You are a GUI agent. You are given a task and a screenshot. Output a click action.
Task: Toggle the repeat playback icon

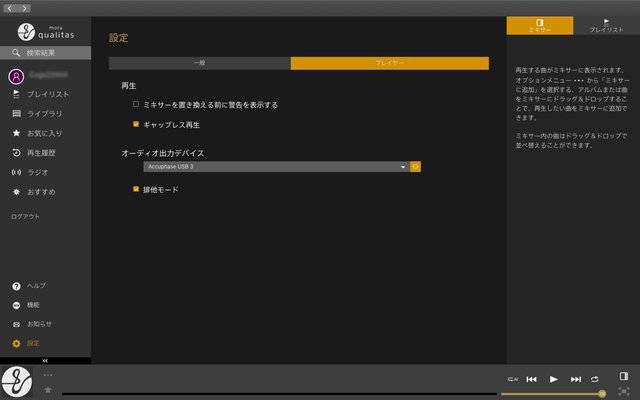pyautogui.click(x=595, y=379)
